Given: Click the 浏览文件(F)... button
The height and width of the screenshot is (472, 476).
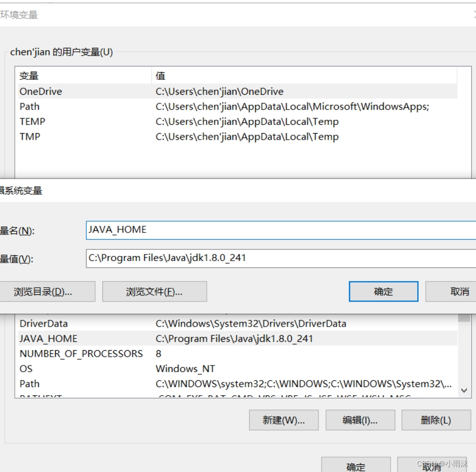Looking at the screenshot, I should pyautogui.click(x=155, y=292).
